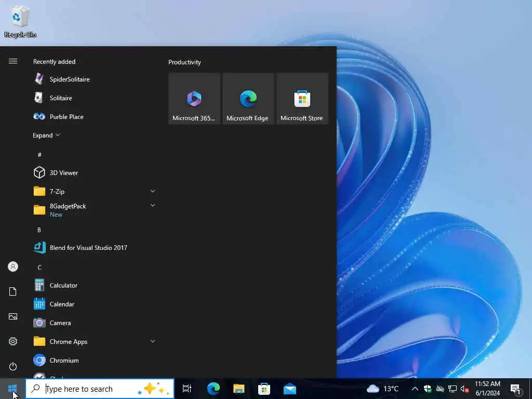Show hidden system tray icons
Screen dimensions: 532x399
(x=415, y=389)
